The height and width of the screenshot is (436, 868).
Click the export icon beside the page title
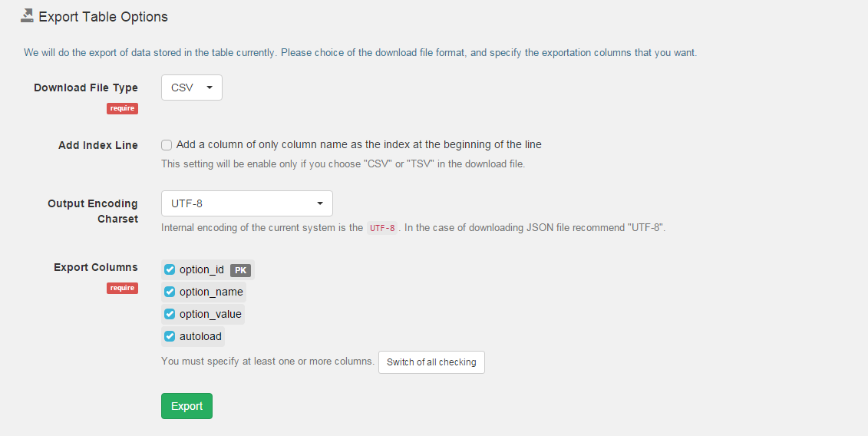click(27, 16)
